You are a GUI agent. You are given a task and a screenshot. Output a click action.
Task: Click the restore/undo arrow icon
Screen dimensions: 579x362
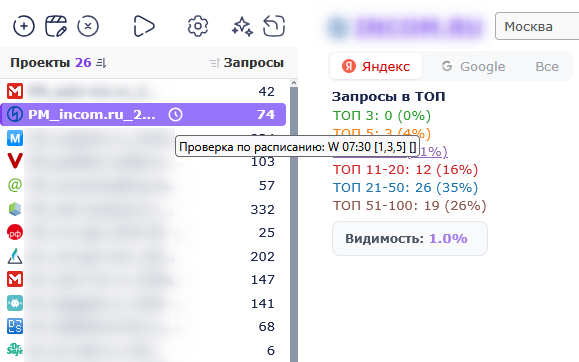274,26
